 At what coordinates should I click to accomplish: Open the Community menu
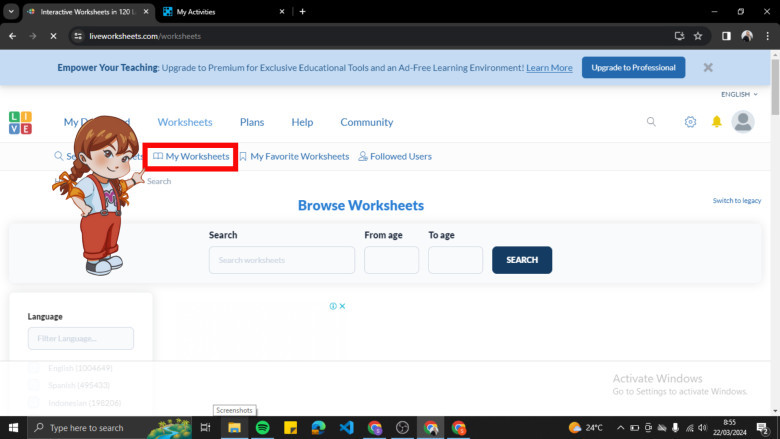click(x=367, y=122)
